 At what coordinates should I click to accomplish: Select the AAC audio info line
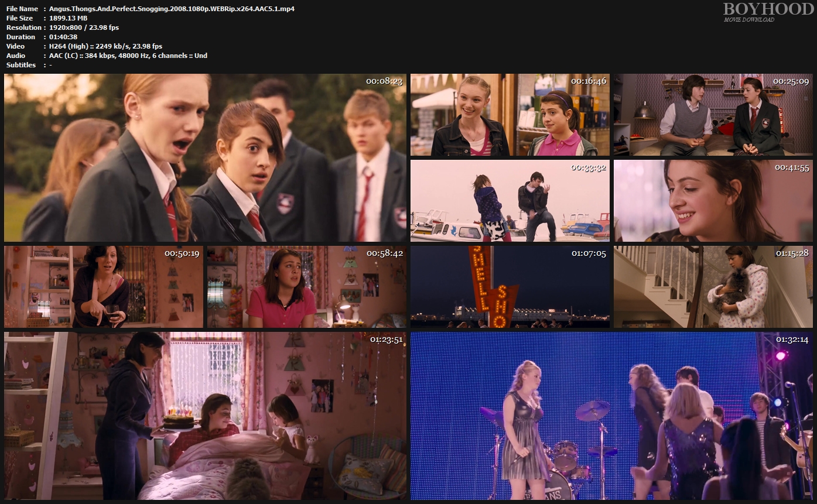coord(128,56)
